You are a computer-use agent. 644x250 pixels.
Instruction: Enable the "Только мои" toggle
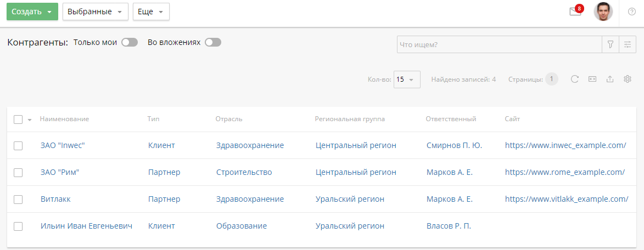click(130, 42)
